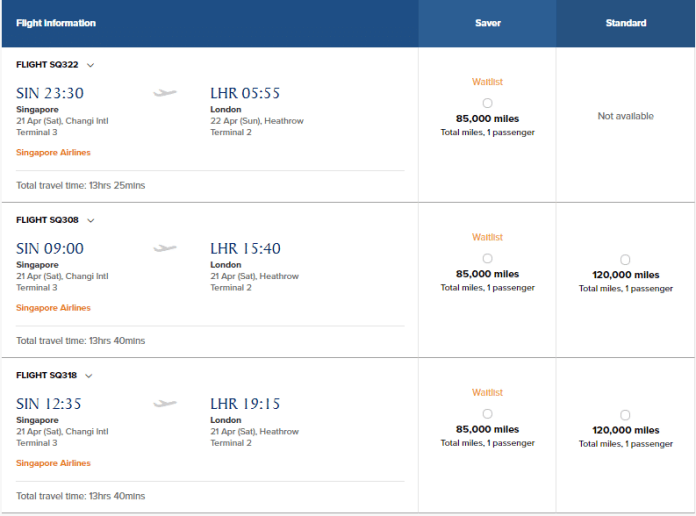Select Saver 85,000 miles for flight SQ308

tap(487, 259)
